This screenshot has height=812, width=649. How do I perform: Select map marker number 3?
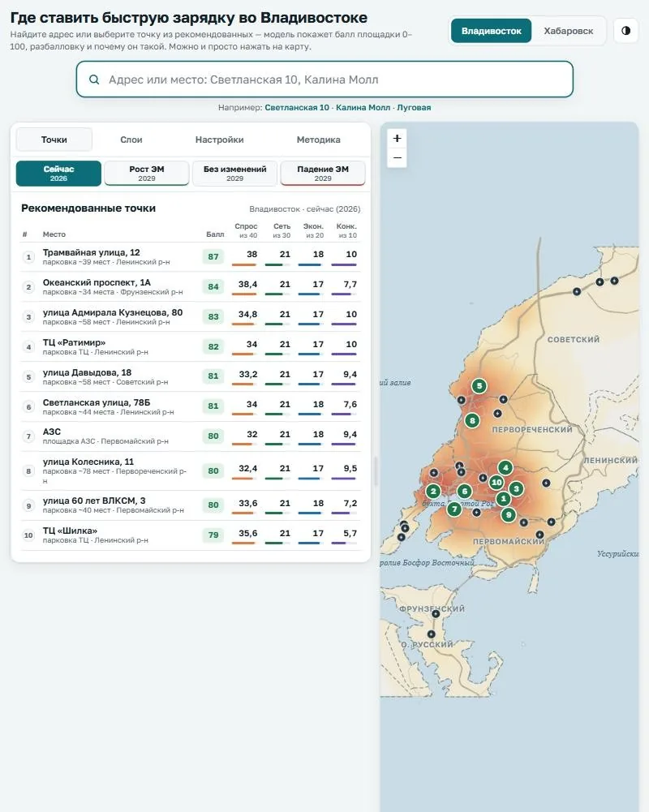point(516,488)
